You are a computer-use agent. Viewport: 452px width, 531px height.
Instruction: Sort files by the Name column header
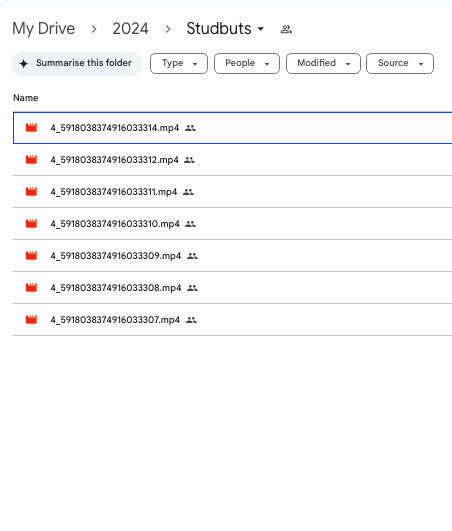(x=26, y=98)
